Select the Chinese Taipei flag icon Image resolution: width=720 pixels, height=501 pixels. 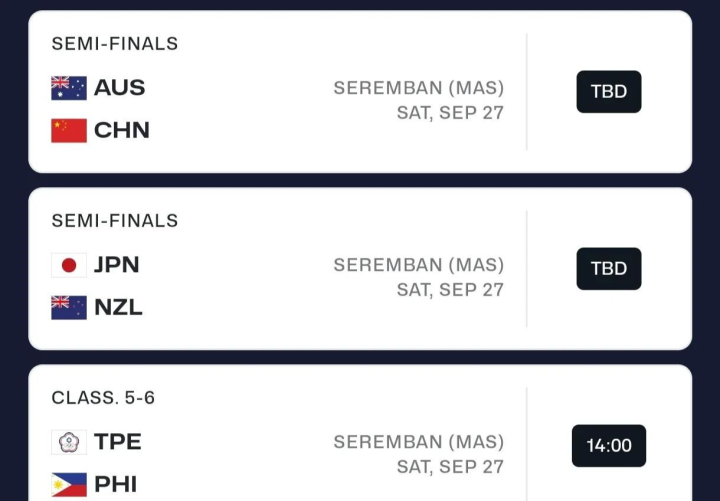pos(69,442)
